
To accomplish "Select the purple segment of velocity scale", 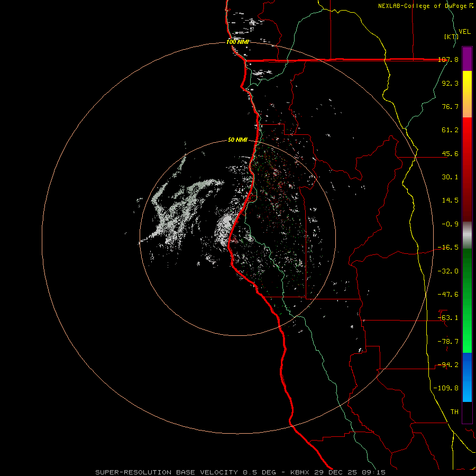I will pos(467,59).
